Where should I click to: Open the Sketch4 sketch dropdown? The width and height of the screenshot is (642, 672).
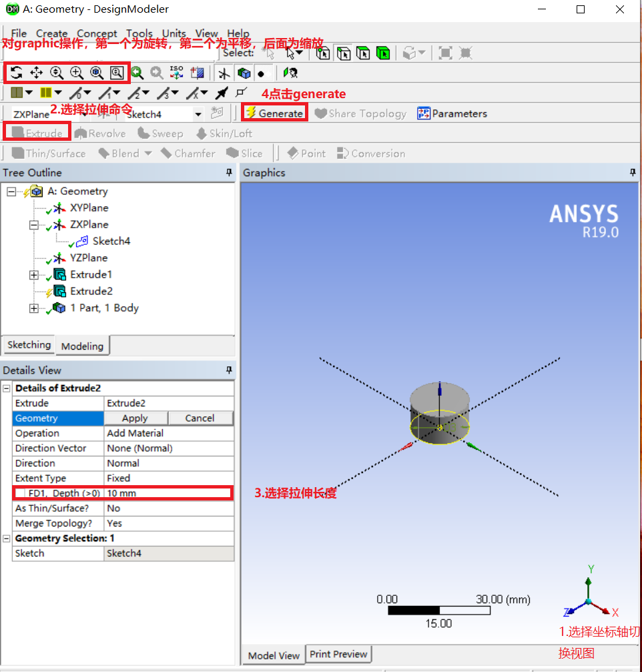pos(198,114)
